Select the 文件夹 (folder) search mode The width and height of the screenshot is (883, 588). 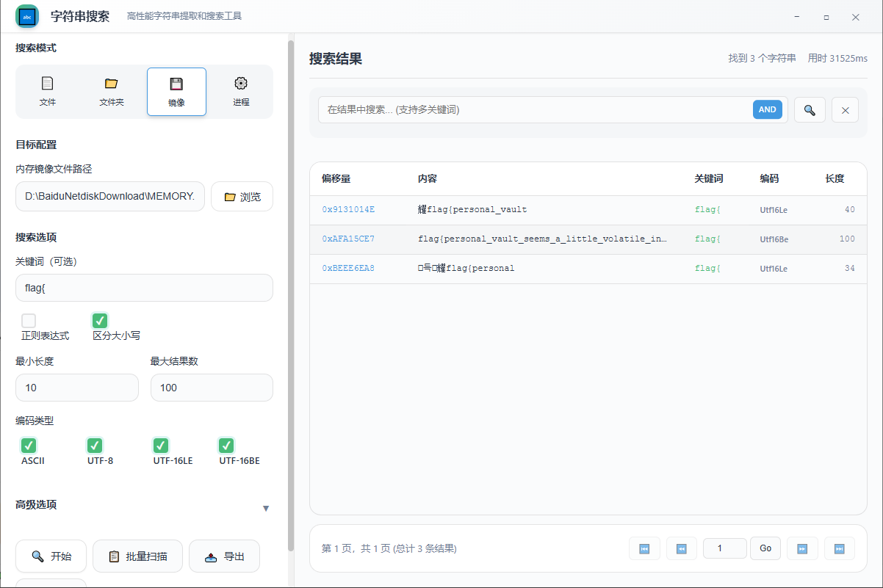pos(112,92)
